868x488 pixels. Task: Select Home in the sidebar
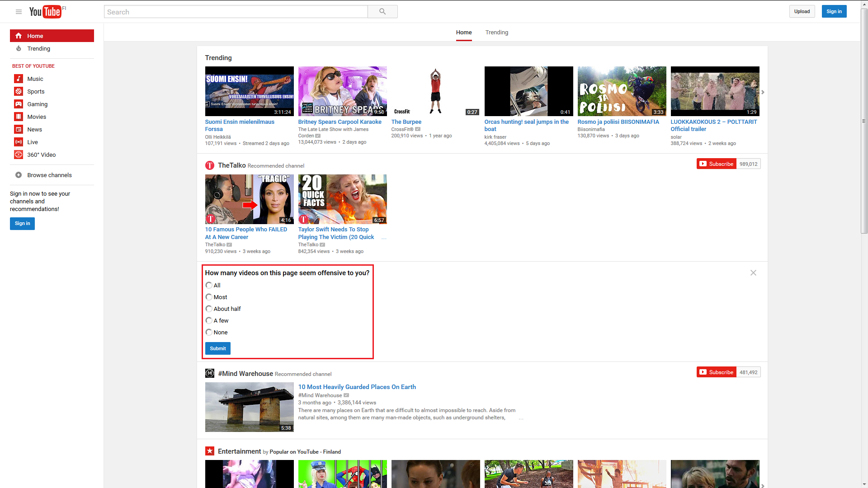(x=52, y=36)
